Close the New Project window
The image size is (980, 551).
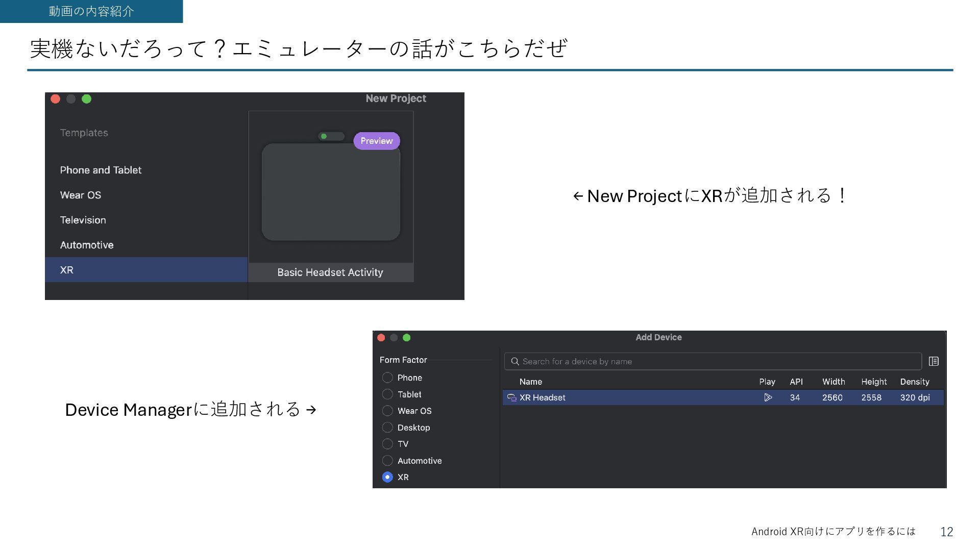pyautogui.click(x=56, y=99)
